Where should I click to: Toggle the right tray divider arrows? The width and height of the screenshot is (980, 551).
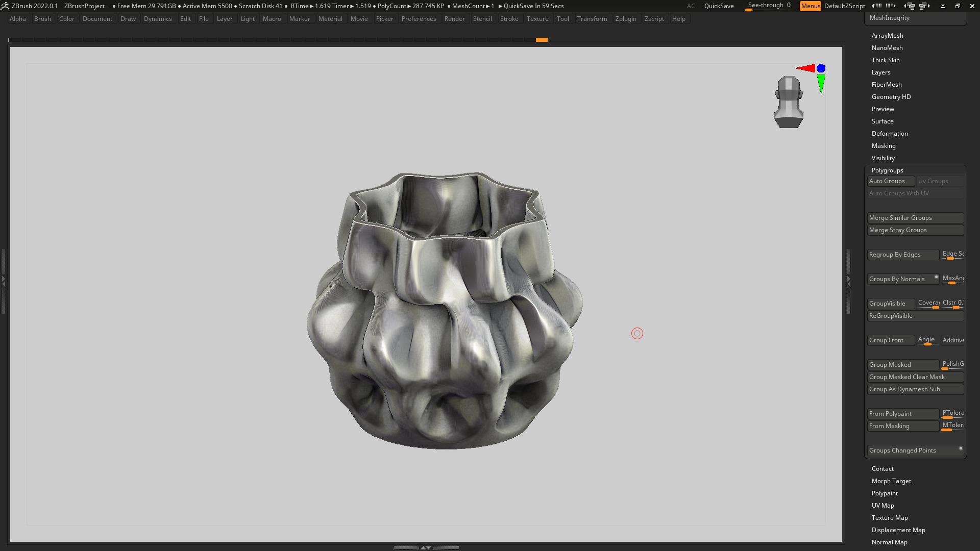point(849,281)
